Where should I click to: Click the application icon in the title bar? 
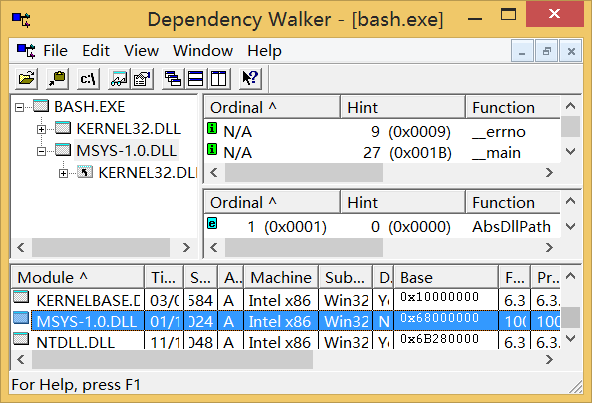click(x=21, y=20)
